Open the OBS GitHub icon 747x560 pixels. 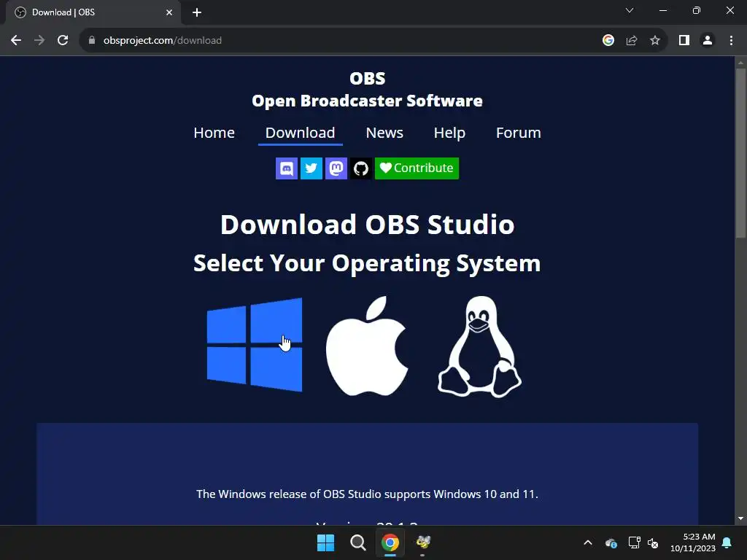click(x=360, y=168)
